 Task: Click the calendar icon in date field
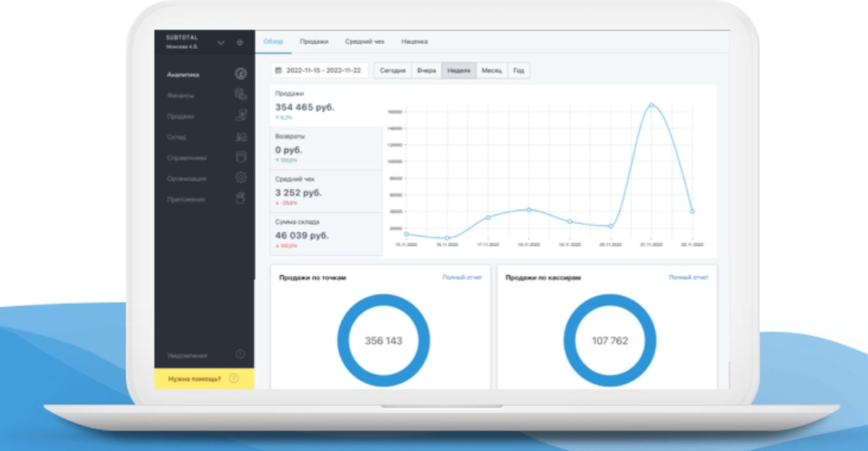(279, 71)
